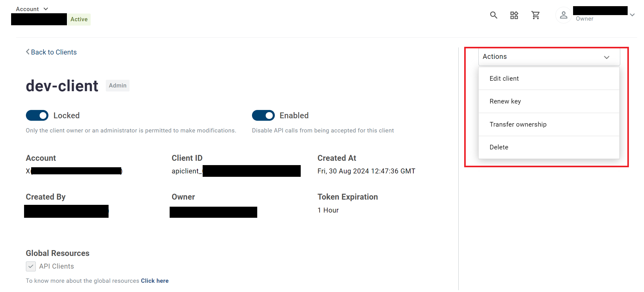Click the search magnifier icon

(493, 15)
